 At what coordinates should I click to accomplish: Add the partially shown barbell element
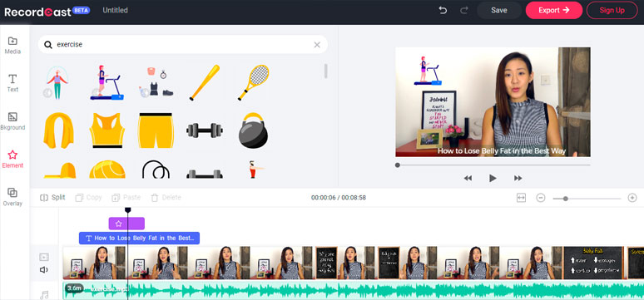point(205,174)
